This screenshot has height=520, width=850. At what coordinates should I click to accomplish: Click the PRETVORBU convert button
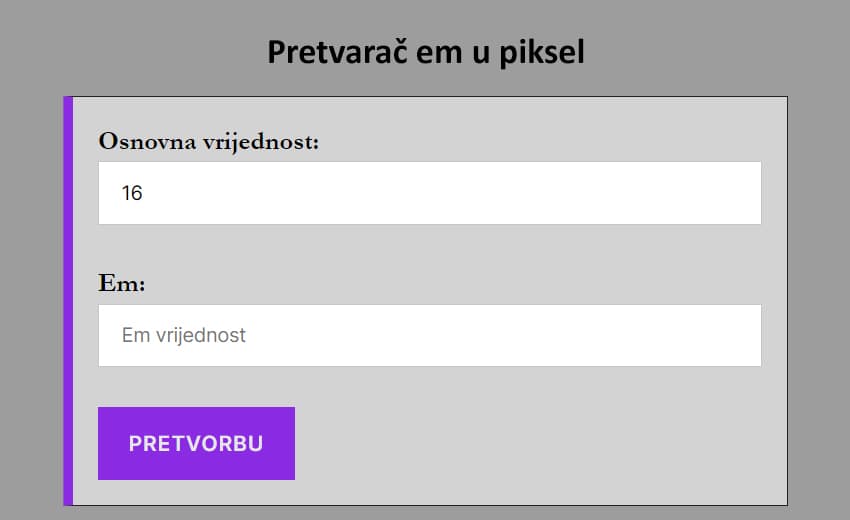196,443
